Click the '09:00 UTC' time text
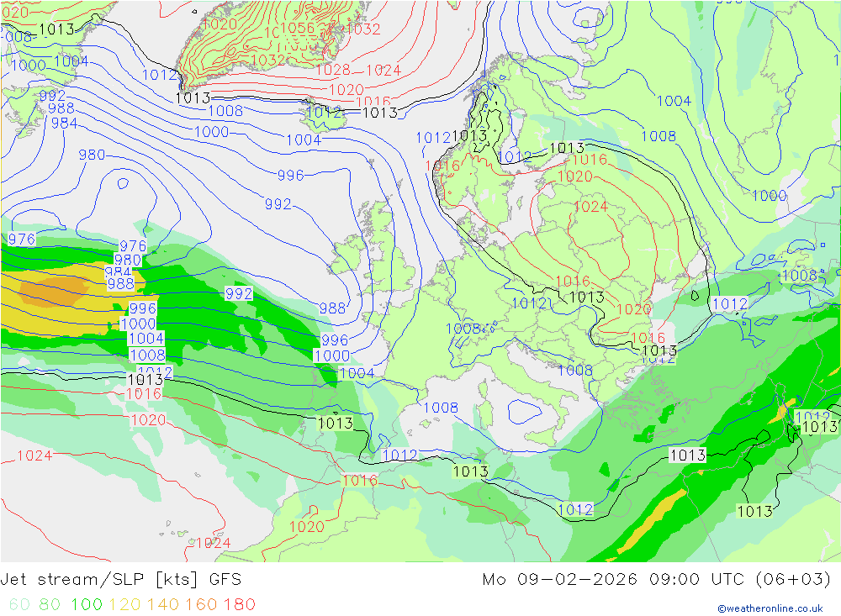The image size is (841, 616). (696, 580)
